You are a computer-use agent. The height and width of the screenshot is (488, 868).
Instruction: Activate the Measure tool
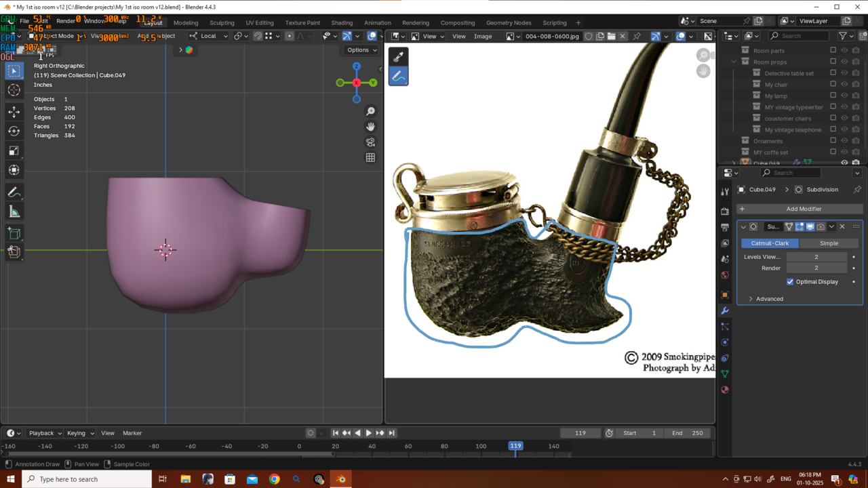tap(14, 212)
